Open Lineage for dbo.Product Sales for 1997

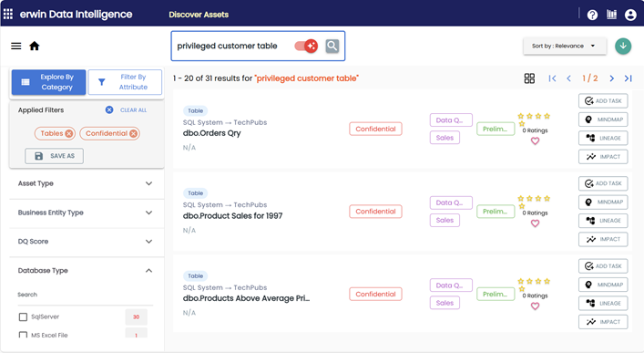(603, 221)
